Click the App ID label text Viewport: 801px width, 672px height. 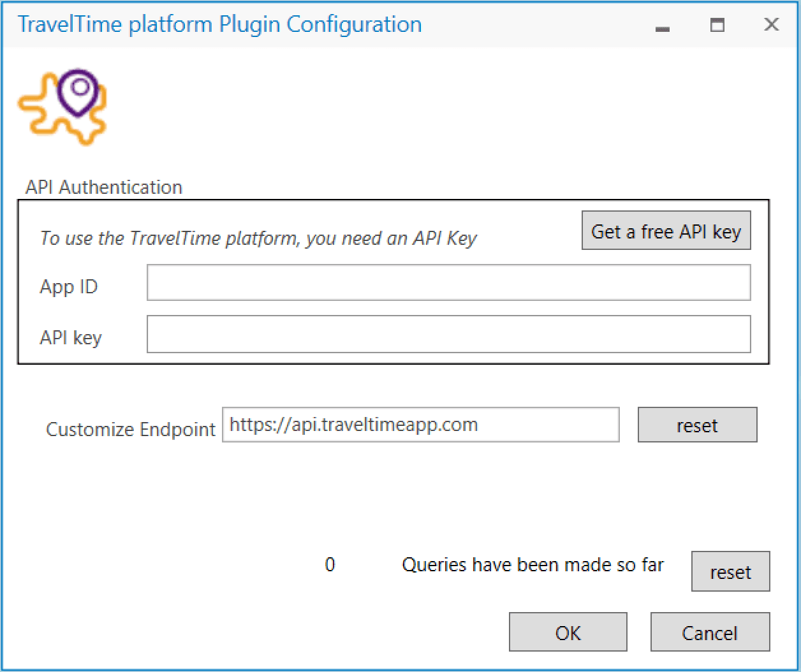tap(68, 286)
